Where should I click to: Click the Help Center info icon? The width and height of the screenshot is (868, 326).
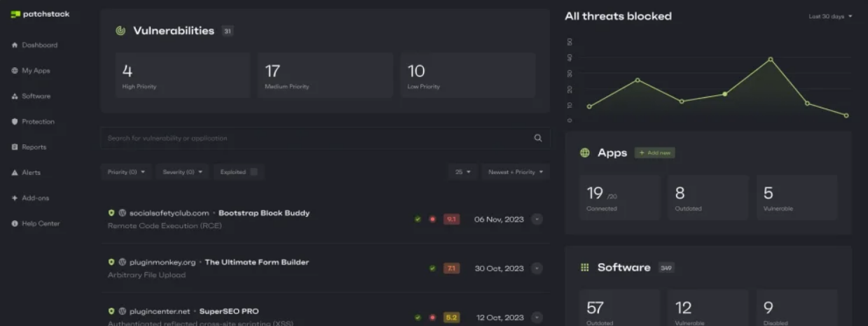tap(15, 224)
